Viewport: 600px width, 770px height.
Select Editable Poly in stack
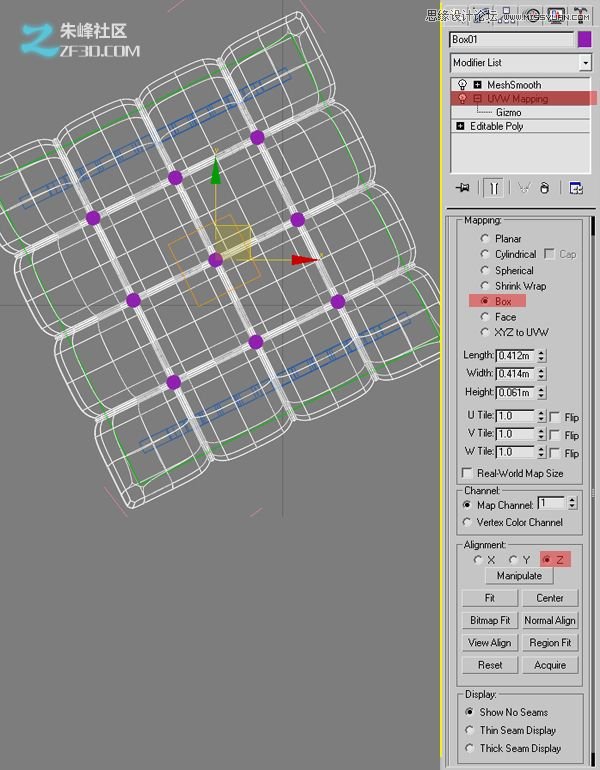click(x=496, y=126)
